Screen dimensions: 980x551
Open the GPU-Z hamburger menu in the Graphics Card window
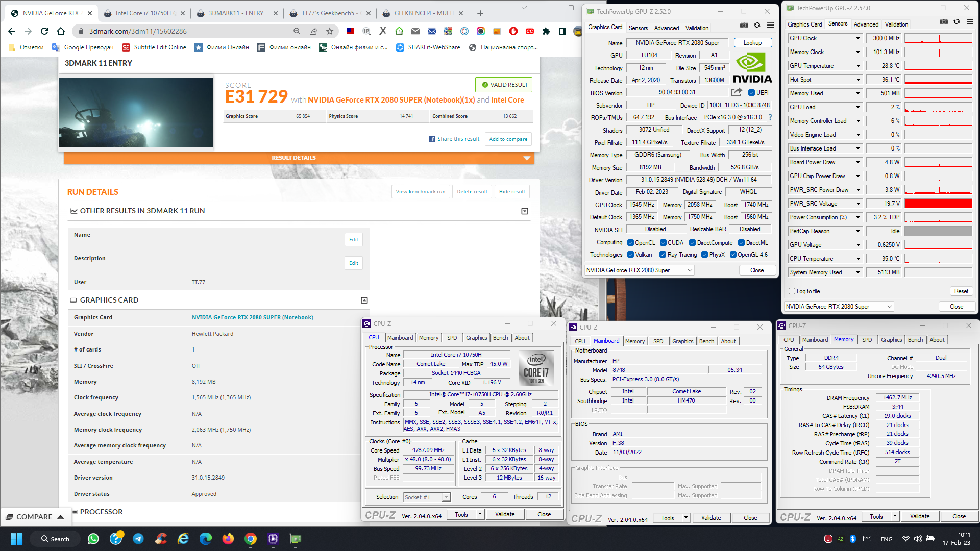point(770,25)
